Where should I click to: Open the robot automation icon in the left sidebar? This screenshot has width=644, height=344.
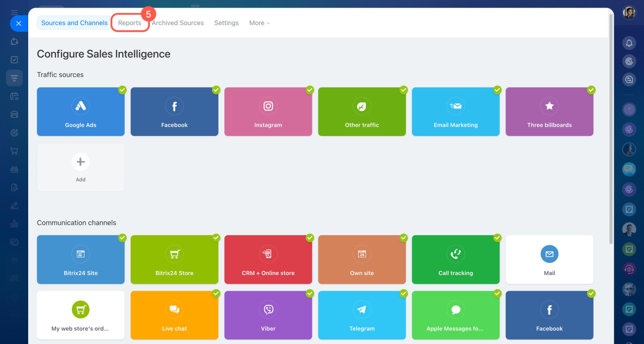point(14,169)
